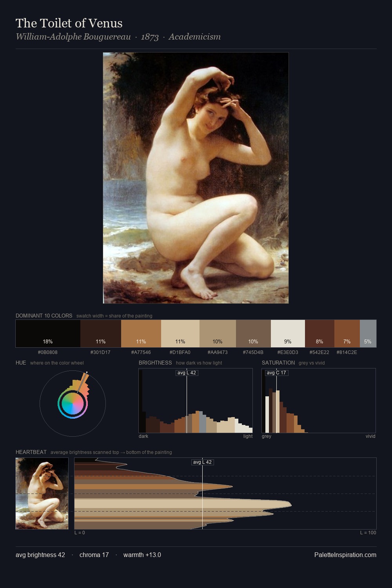Click artist name 'William-Adolphe Bouguereau'
This screenshot has height=588, width=392.
[73, 37]
